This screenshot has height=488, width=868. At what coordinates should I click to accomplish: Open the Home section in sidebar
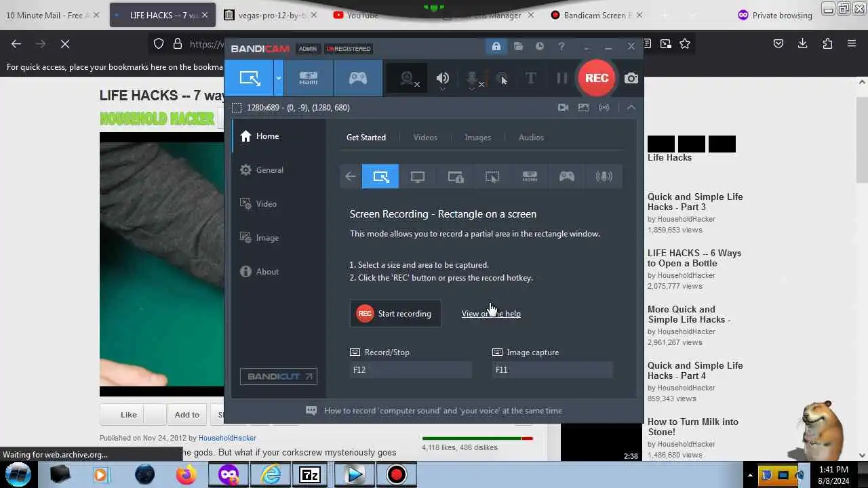tap(279, 136)
